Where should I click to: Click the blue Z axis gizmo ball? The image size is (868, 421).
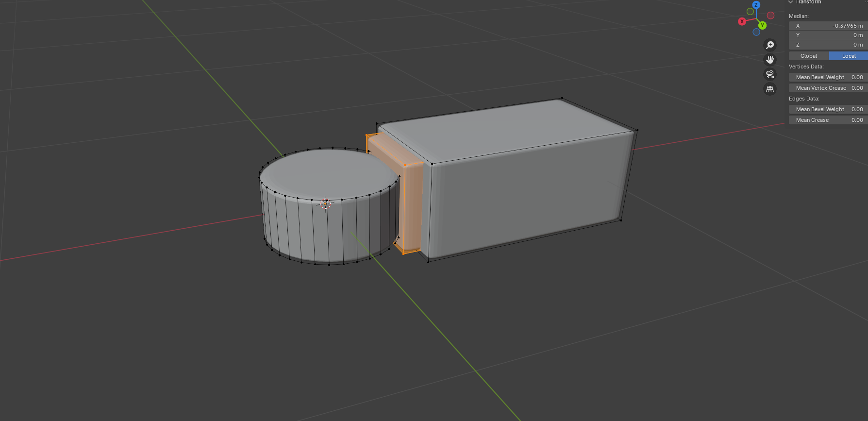coord(756,5)
